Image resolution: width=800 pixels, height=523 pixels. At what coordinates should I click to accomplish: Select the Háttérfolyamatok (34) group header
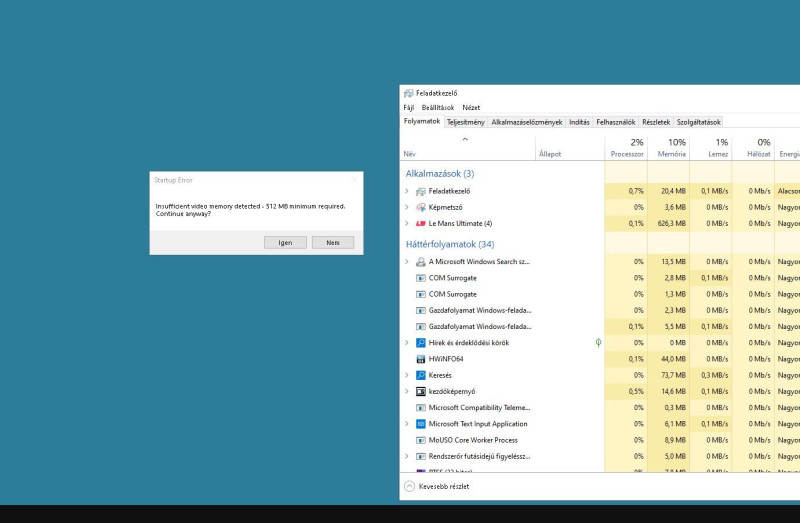[x=450, y=244]
